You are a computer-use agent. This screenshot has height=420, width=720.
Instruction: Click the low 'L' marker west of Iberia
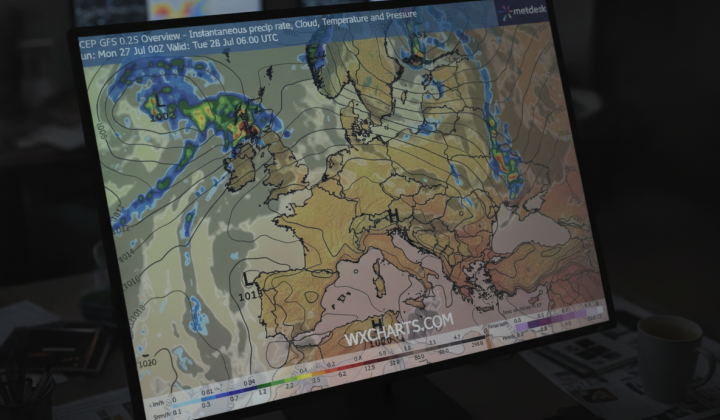[248, 278]
